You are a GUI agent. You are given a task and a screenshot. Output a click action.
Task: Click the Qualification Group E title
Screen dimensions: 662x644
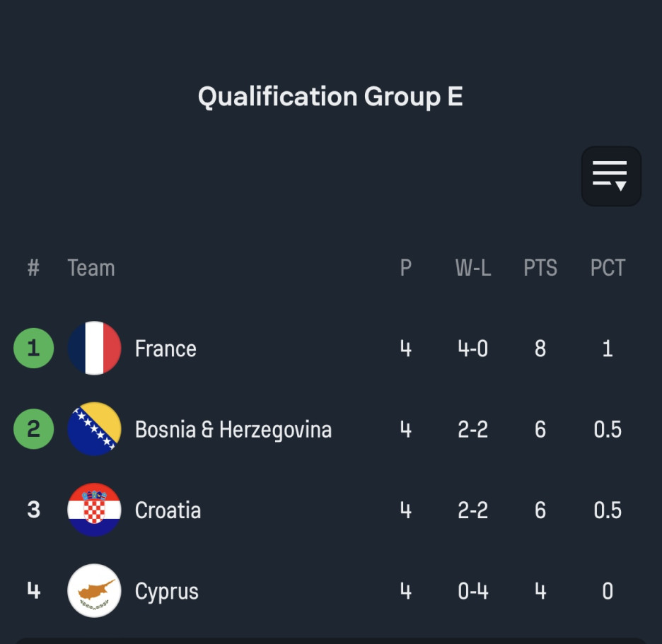(x=330, y=96)
